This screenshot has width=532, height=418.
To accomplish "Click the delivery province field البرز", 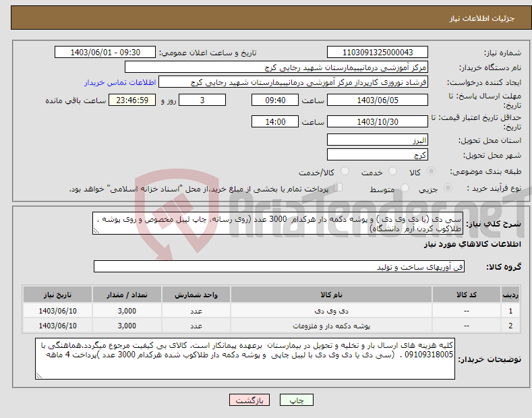I will pyautogui.click(x=378, y=140).
